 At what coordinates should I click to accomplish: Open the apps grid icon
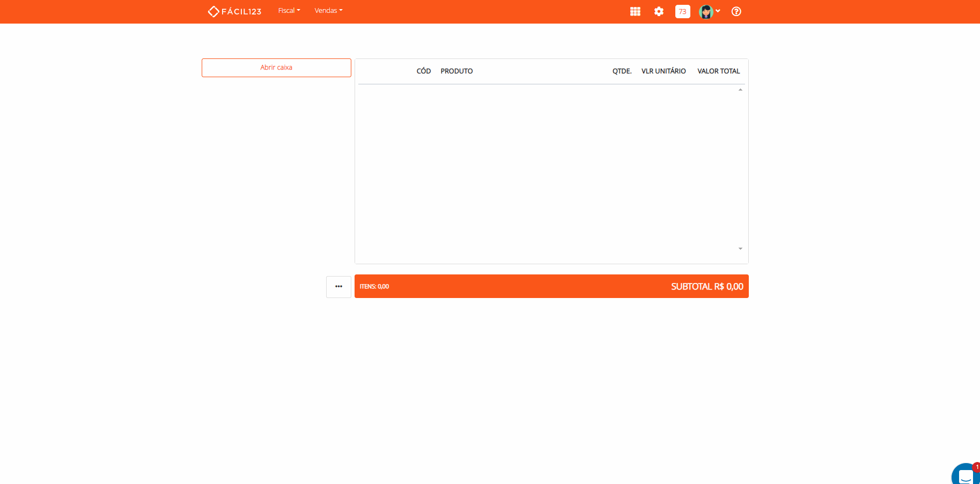click(635, 11)
